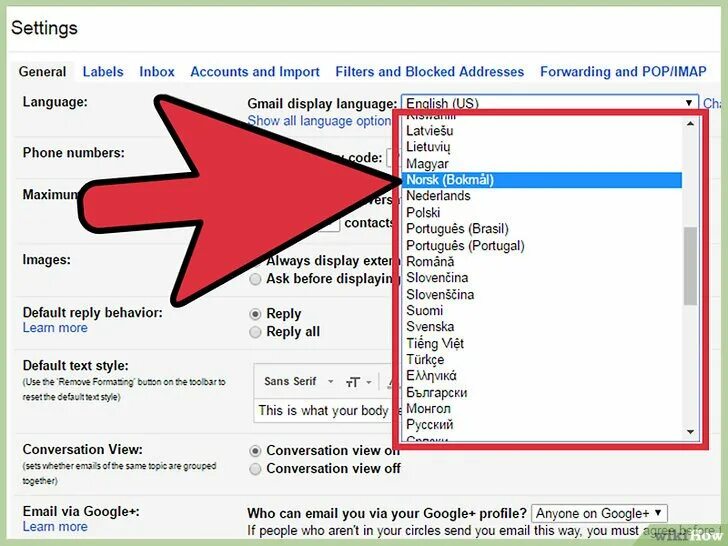
Task: Select the Reply all radio button
Action: [x=255, y=332]
